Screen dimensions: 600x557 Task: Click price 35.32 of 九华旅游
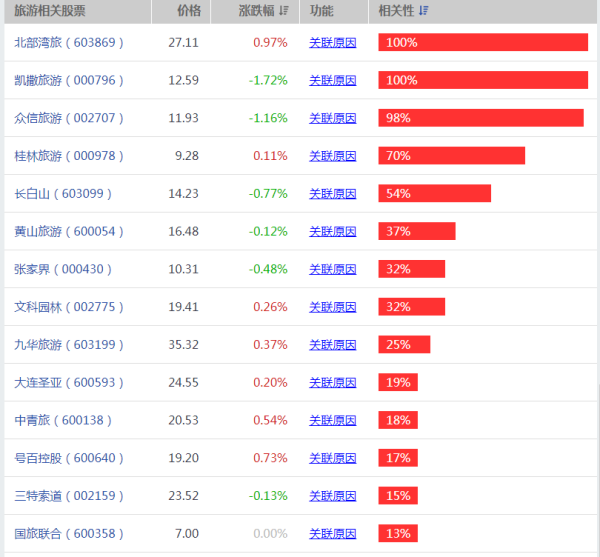(x=184, y=345)
